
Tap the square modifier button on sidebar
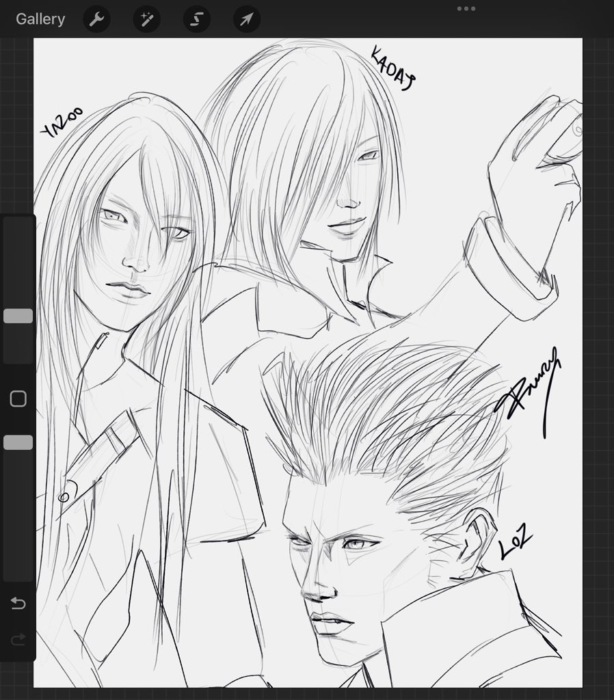point(18,399)
